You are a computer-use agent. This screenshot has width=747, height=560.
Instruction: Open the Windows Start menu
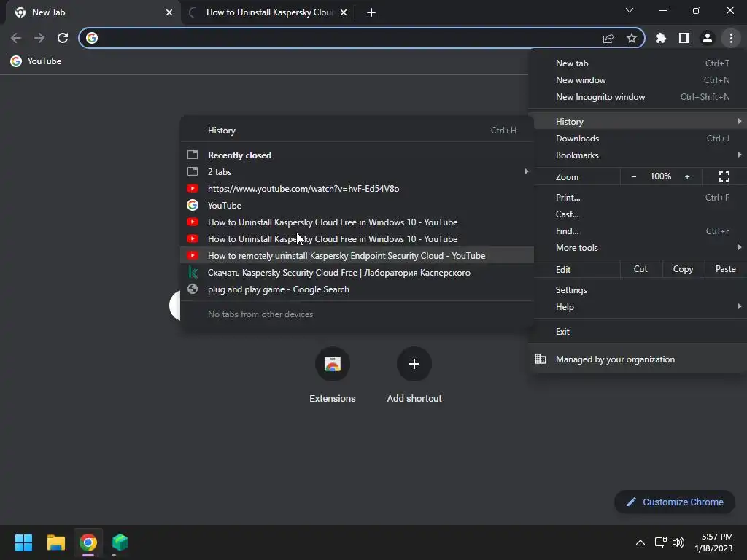tap(23, 542)
